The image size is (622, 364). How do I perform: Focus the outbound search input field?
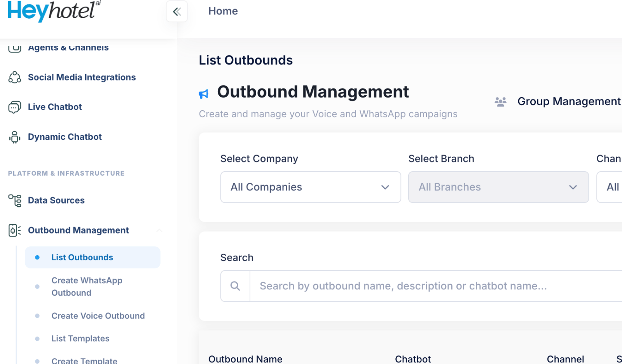tap(435, 286)
